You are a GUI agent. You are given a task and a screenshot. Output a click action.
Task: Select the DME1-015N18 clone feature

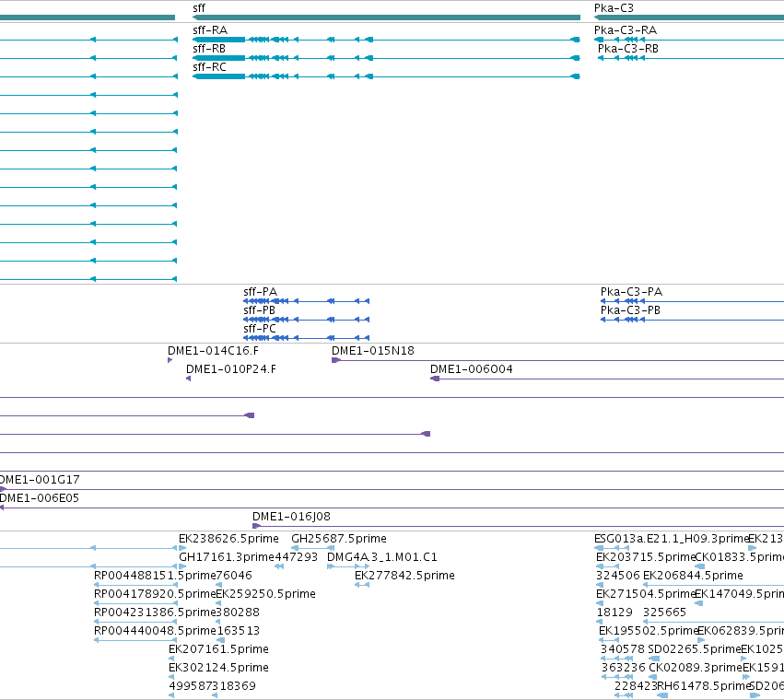coord(558,360)
